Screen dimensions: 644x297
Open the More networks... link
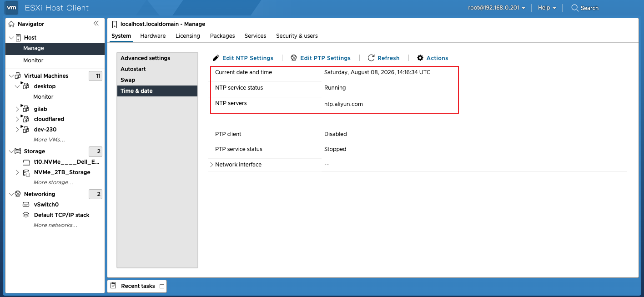[x=55, y=225]
